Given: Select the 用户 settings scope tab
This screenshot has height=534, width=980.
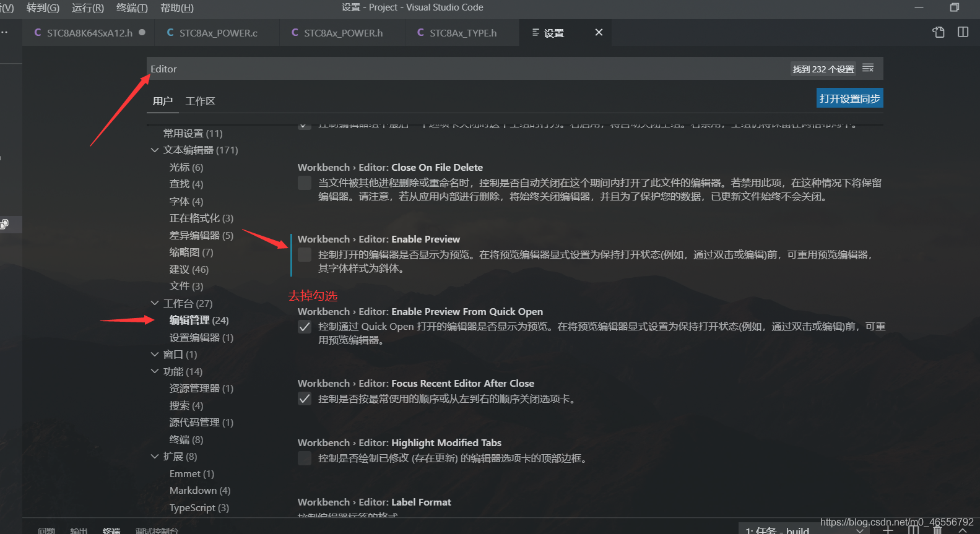Looking at the screenshot, I should point(163,101).
